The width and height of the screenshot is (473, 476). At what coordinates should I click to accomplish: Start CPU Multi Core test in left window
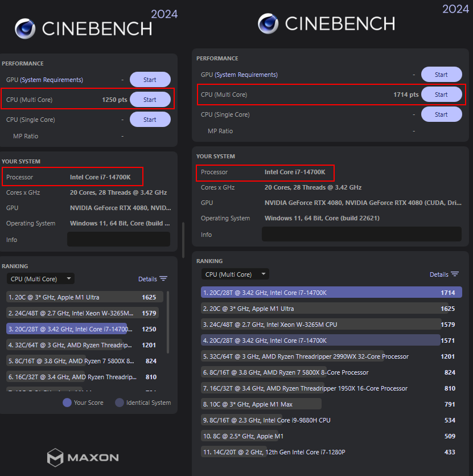pyautogui.click(x=150, y=100)
